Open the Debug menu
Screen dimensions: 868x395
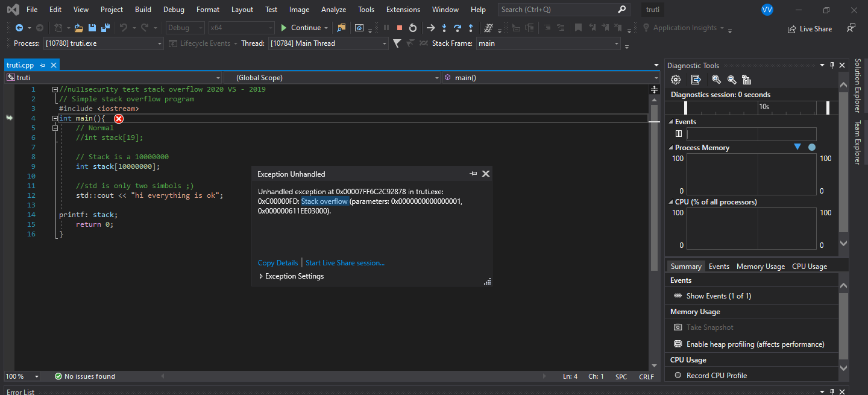point(174,9)
